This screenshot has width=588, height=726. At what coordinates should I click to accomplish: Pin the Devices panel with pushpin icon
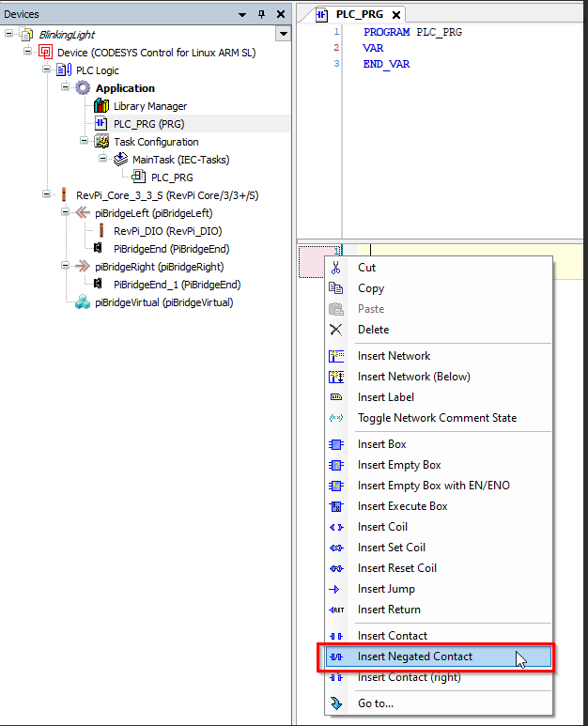[x=261, y=15]
